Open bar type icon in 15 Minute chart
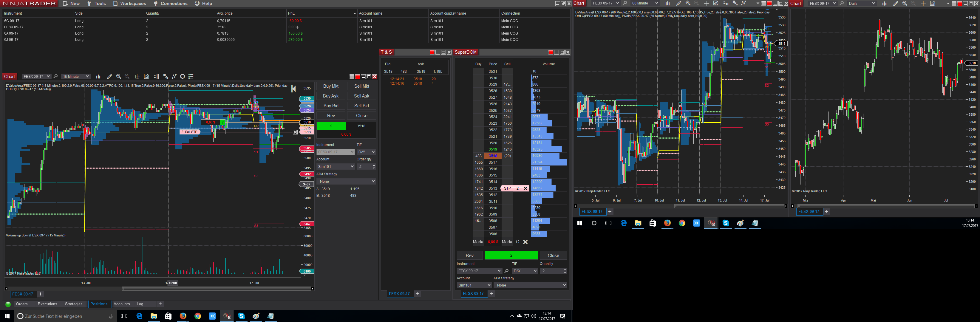Screen dimensions: 980x322 pos(98,76)
